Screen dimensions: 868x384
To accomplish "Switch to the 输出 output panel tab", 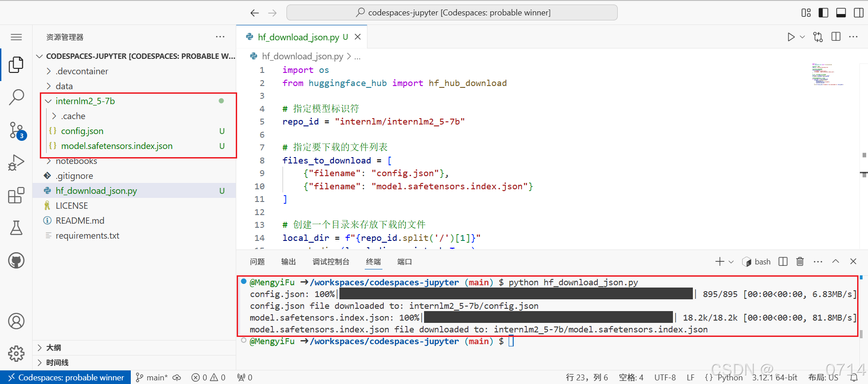I will 288,262.
